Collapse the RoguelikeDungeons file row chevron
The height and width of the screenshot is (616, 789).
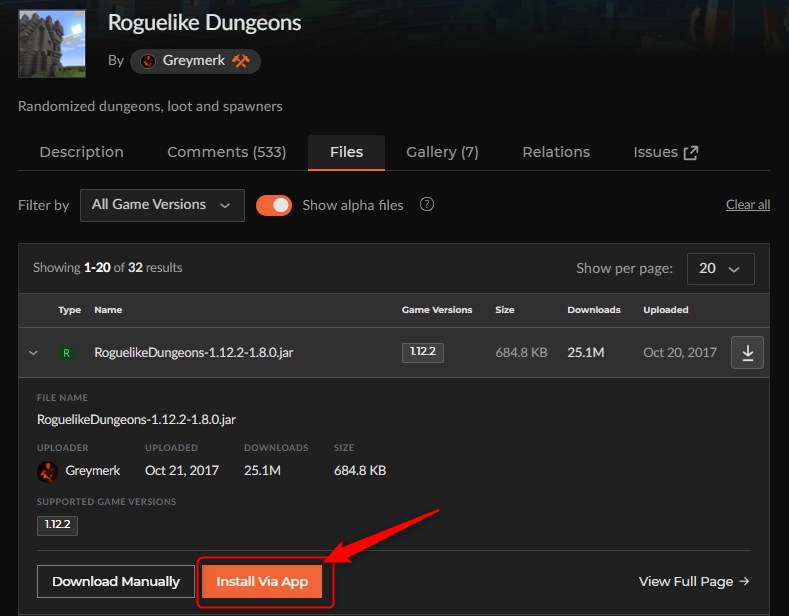point(33,353)
